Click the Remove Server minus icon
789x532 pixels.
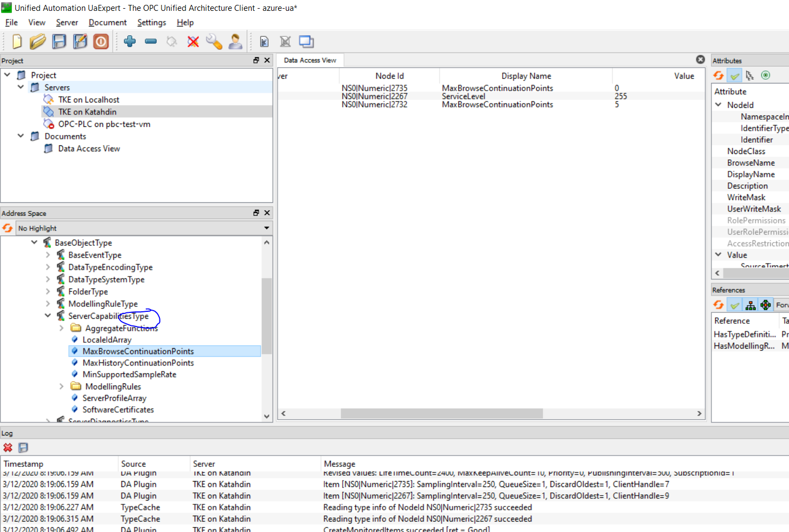point(151,41)
